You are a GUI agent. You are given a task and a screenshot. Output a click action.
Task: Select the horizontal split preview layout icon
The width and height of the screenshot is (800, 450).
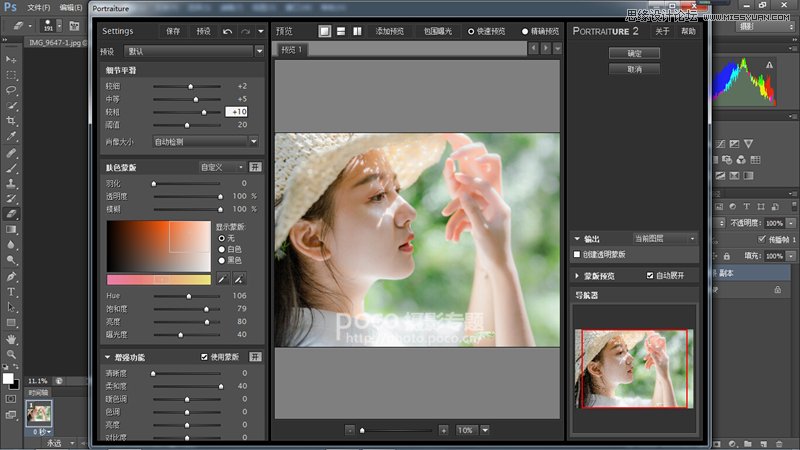click(x=341, y=32)
